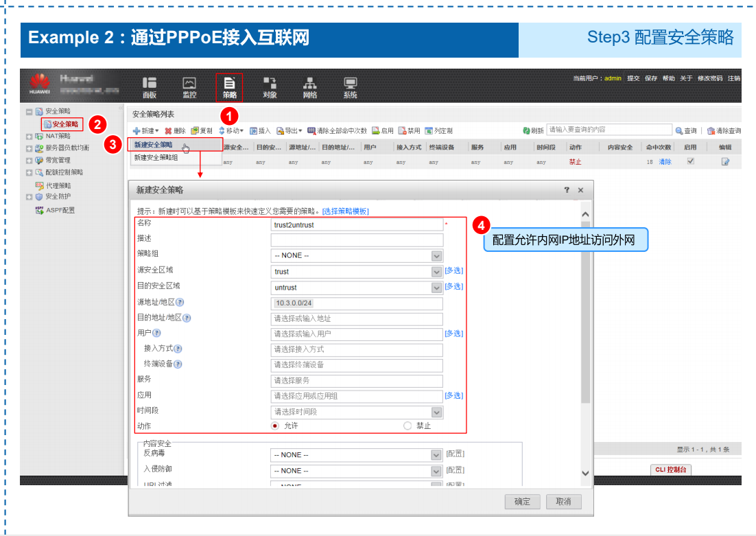Click 清除全部命中次数 toolbar icon
The height and width of the screenshot is (536, 756).
pos(338,130)
